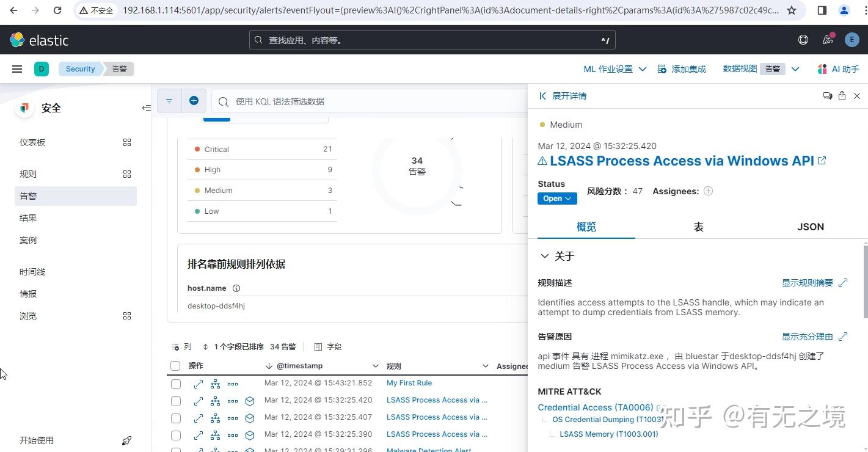Image resolution: width=868 pixels, height=452 pixels.
Task: Check the checkbox for the 15:32:25.390 alert
Action: coord(175,435)
